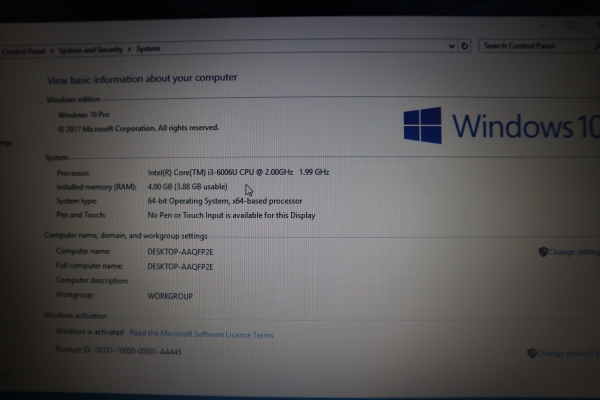Select the processor text 'i3-6006U CPU @ 2.00GHz'
Screen dimensions: 600x400
(x=250, y=172)
